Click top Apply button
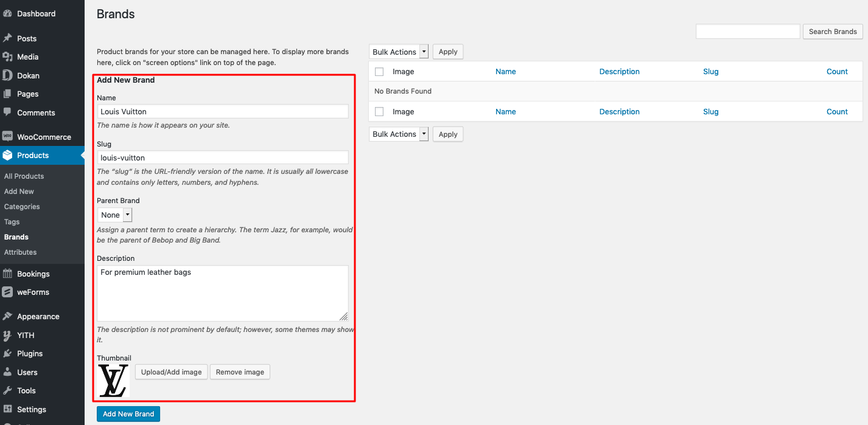The width and height of the screenshot is (868, 425). 448,52
